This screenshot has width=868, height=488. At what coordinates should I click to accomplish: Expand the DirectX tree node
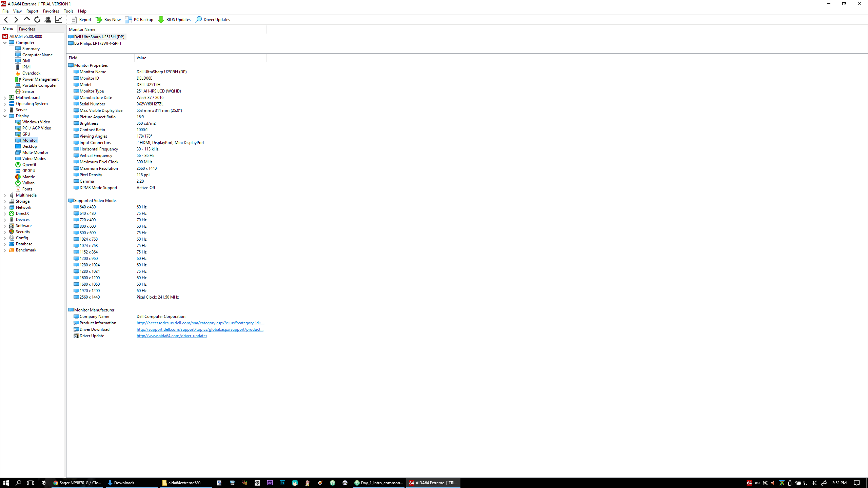tap(5, 213)
